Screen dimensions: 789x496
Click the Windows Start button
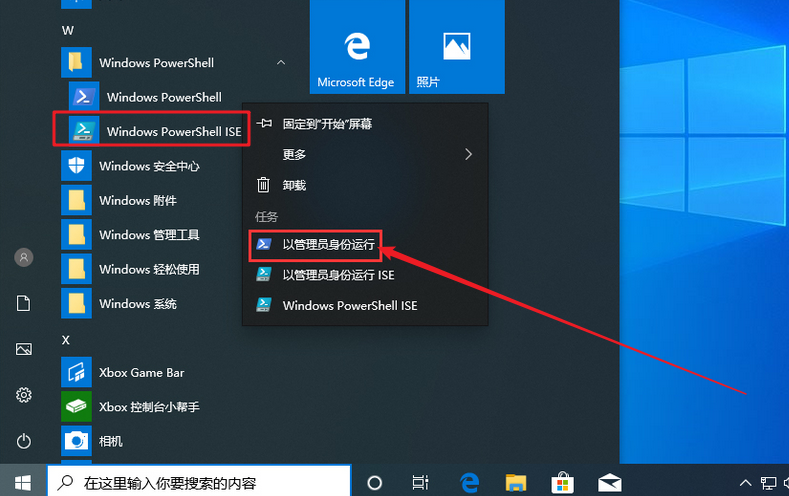click(x=23, y=483)
